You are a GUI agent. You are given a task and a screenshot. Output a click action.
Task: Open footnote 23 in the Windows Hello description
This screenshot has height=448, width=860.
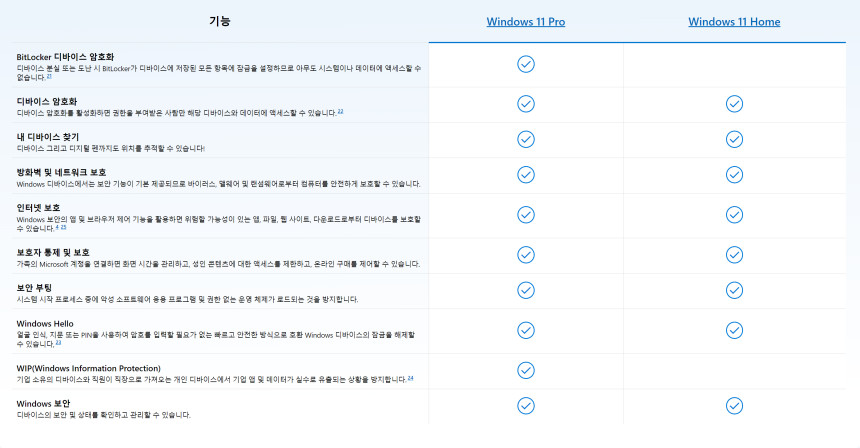tap(59, 342)
